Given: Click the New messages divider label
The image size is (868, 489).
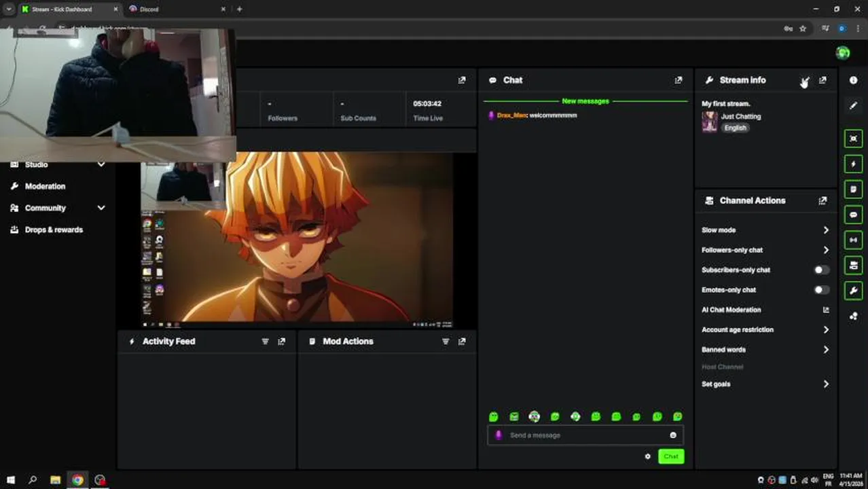Looking at the screenshot, I should (585, 101).
